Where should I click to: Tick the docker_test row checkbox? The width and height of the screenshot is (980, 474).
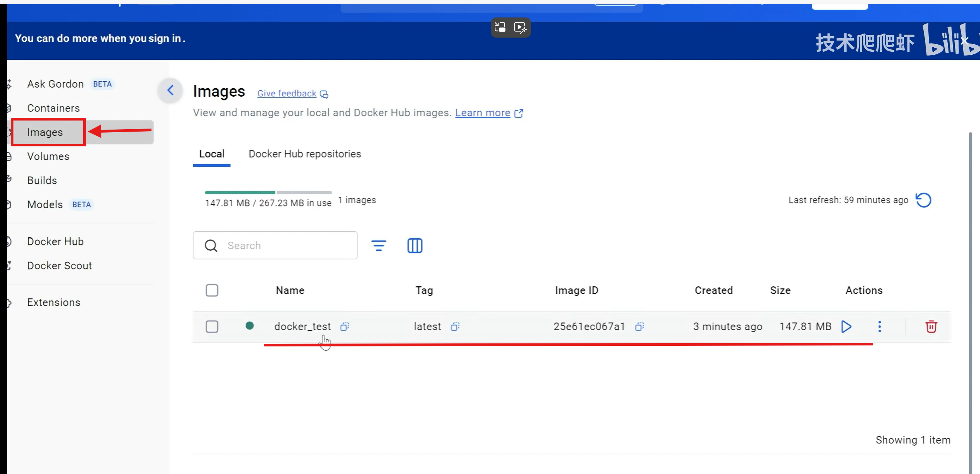212,327
